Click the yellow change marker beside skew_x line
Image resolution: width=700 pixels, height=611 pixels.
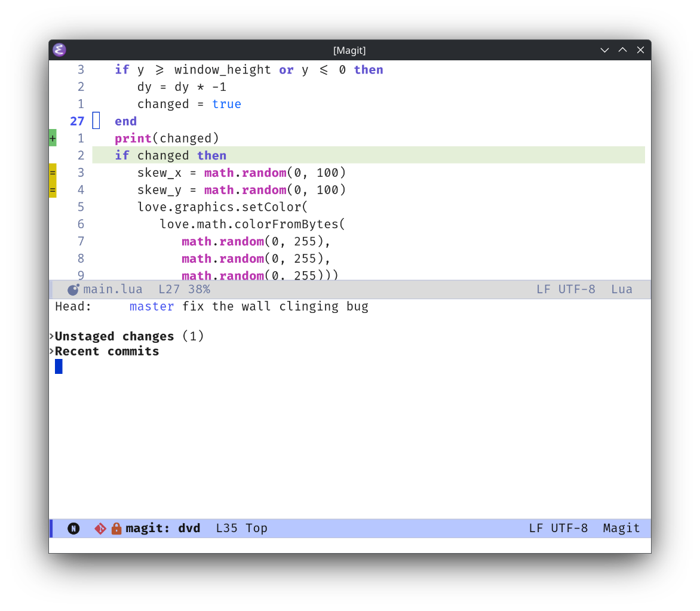click(53, 173)
